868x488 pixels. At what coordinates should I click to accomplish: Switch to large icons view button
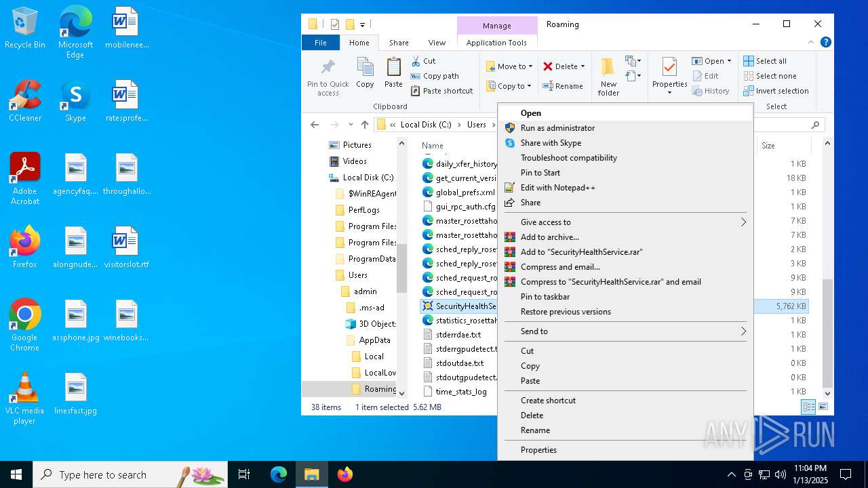click(823, 407)
